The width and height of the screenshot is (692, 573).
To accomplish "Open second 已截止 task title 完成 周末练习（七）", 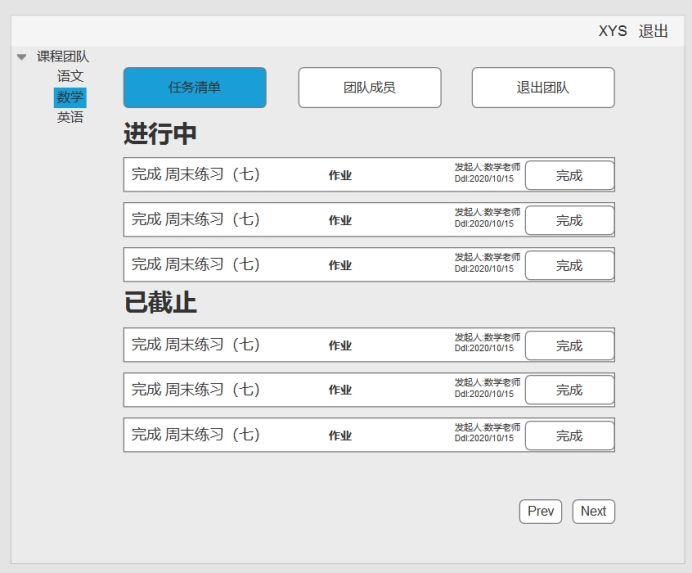I will point(196,390).
